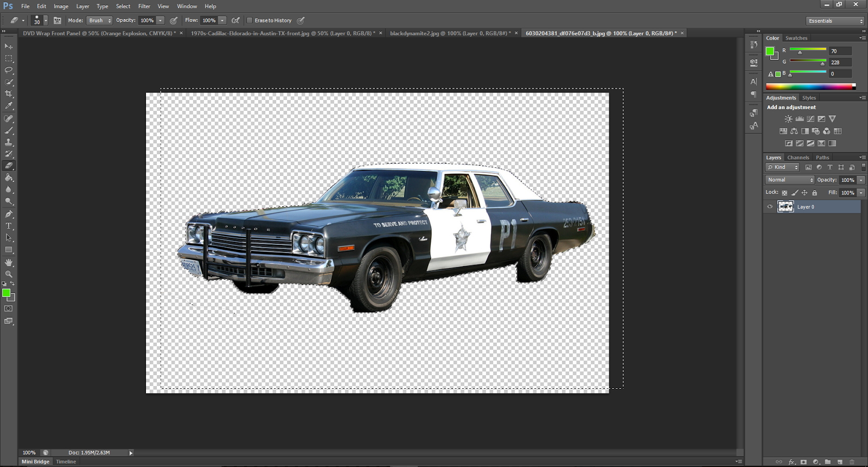The image size is (868, 467).
Task: Switch to the Swatches tab
Action: [796, 38]
